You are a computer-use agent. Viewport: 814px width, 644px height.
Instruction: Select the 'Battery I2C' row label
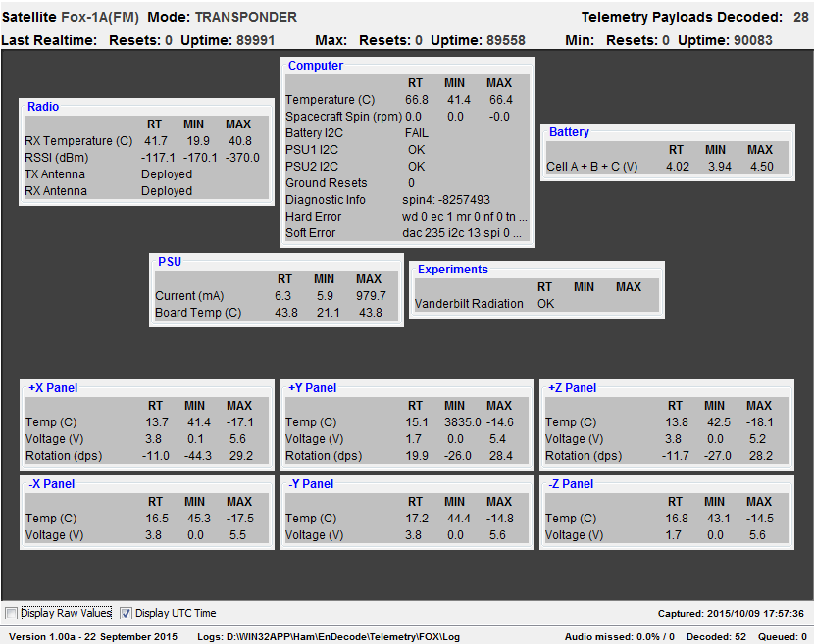click(314, 133)
